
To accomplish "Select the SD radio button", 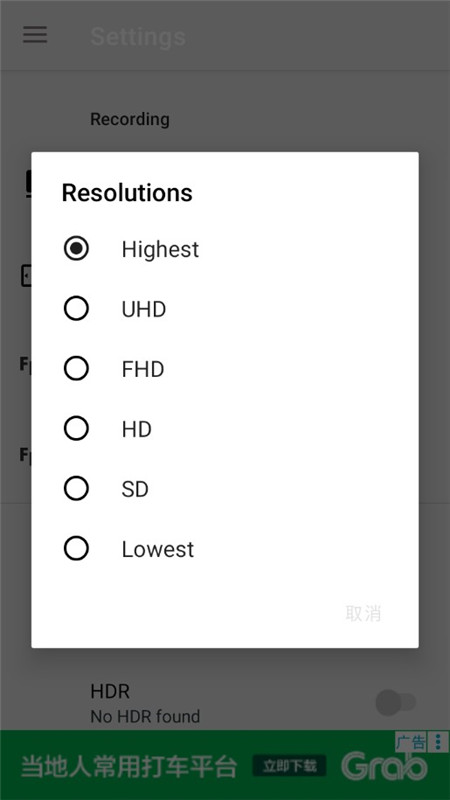I will coord(76,488).
